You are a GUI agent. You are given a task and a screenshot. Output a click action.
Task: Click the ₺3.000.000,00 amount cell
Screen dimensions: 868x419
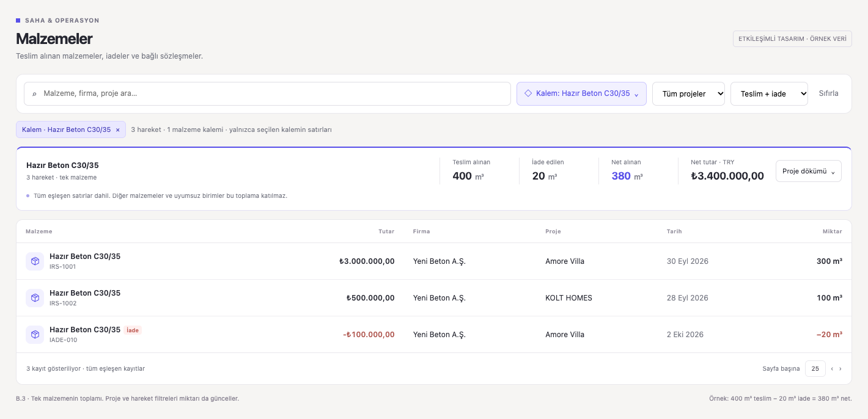coord(367,261)
